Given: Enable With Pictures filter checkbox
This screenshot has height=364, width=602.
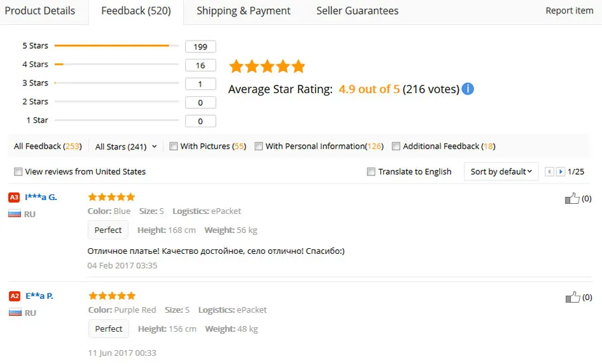Looking at the screenshot, I should (x=174, y=146).
